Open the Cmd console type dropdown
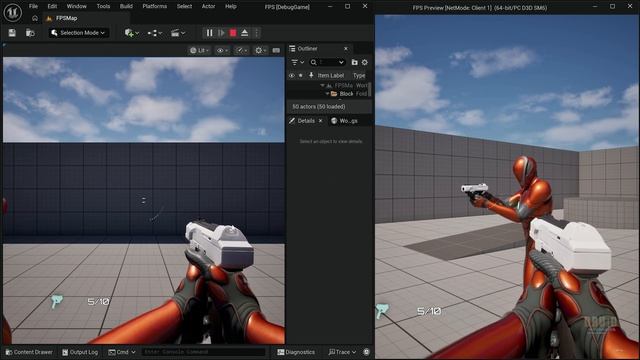 (122, 352)
